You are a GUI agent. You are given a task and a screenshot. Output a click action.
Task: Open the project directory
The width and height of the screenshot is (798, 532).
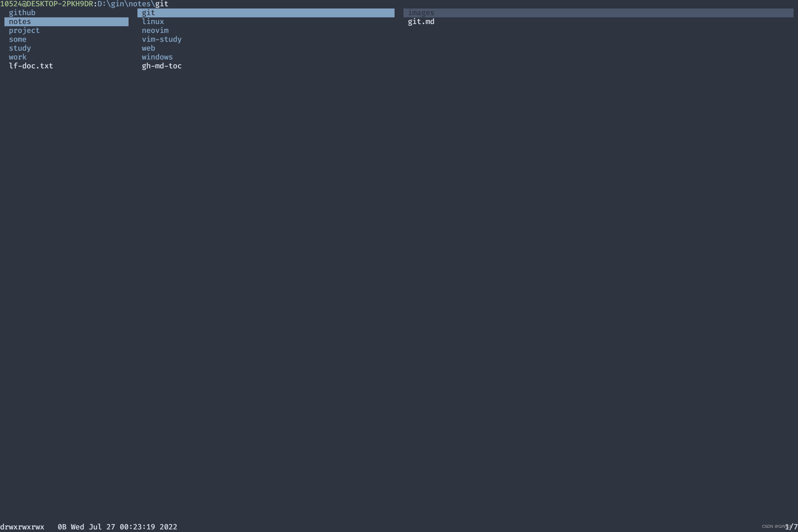[24, 30]
